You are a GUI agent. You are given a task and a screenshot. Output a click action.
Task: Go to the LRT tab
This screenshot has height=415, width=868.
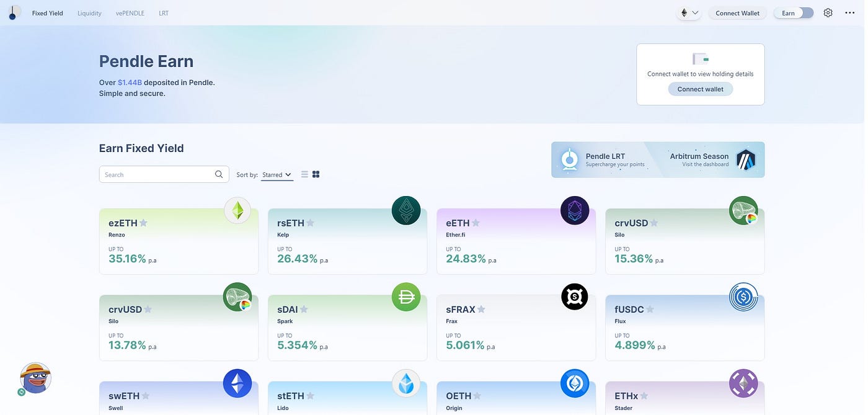[x=164, y=13]
